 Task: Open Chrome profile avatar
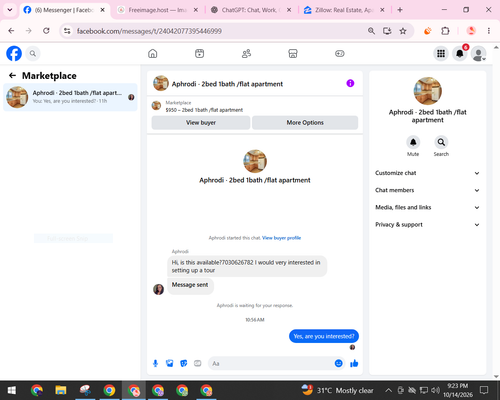(x=471, y=31)
